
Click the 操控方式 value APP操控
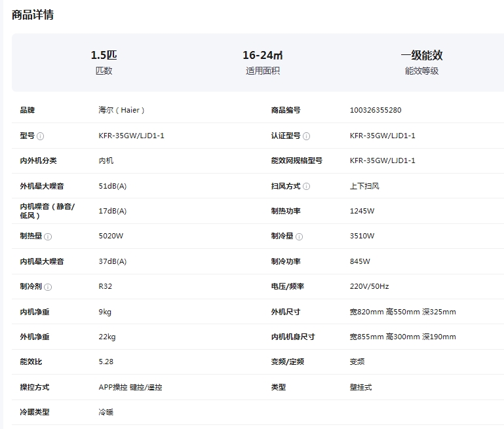(x=113, y=387)
